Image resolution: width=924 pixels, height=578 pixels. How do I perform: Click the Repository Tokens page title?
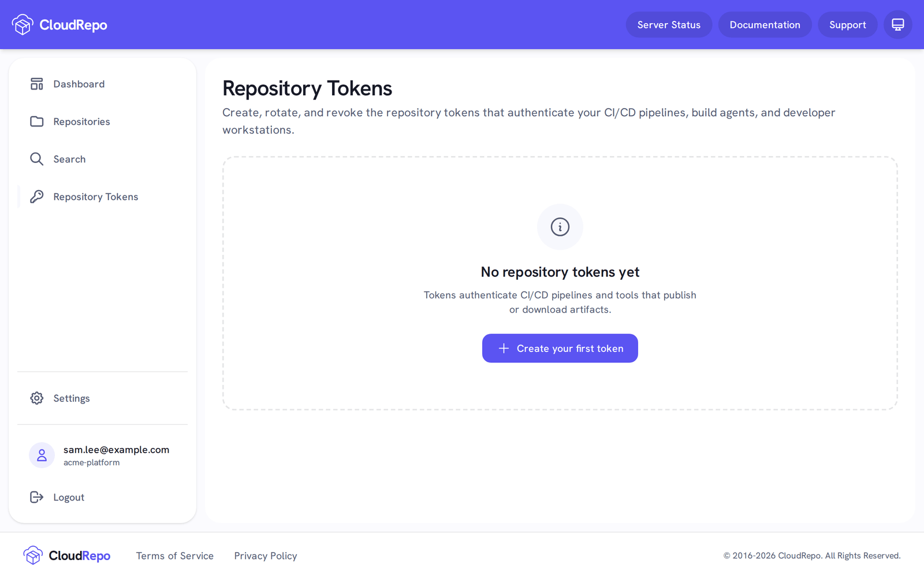coord(307,88)
